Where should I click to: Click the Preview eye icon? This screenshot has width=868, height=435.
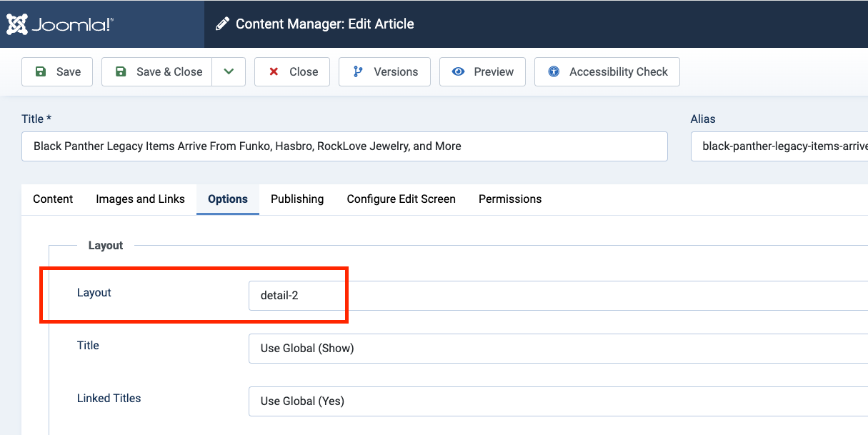click(x=459, y=71)
